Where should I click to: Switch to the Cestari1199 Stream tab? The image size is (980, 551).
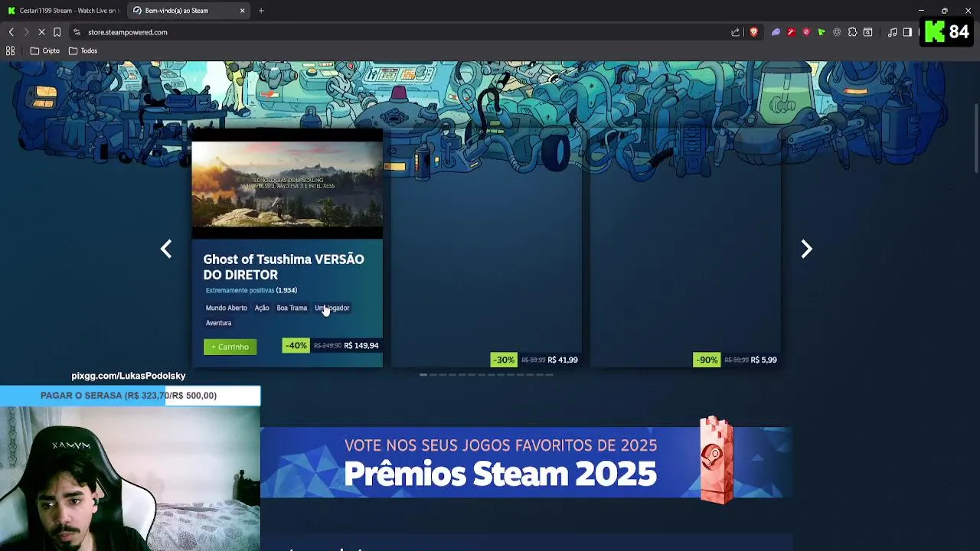(x=63, y=11)
